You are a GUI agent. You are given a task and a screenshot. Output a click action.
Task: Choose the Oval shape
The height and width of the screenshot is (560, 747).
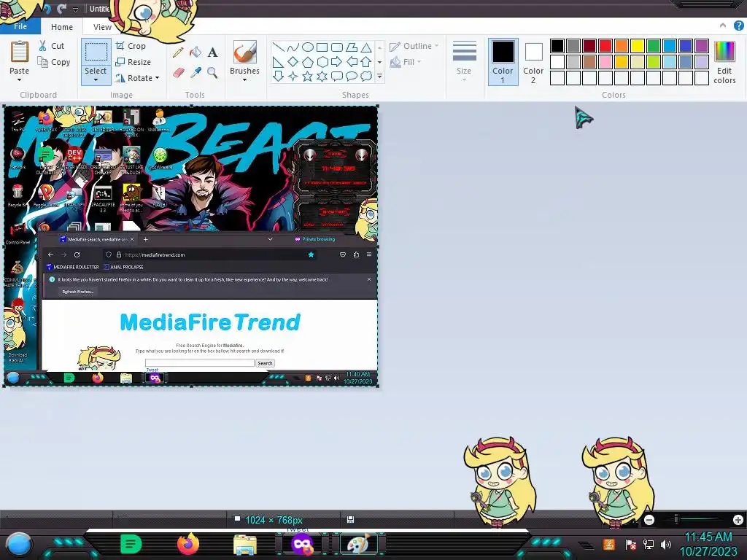pos(308,47)
